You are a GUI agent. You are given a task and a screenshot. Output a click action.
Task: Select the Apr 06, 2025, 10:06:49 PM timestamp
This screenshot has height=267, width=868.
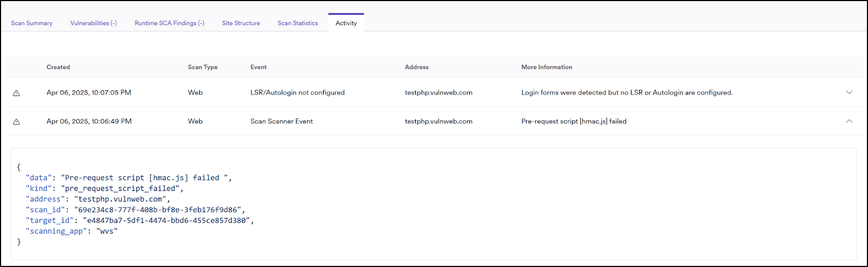point(89,121)
